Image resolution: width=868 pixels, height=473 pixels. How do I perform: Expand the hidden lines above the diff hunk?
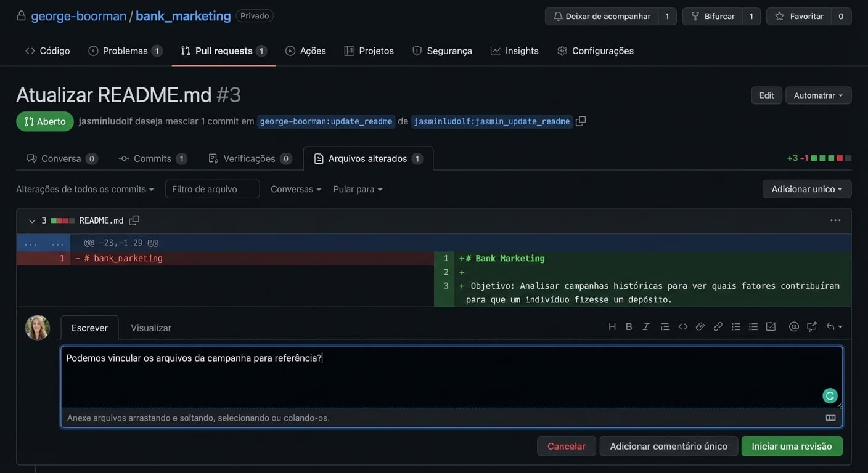point(43,243)
